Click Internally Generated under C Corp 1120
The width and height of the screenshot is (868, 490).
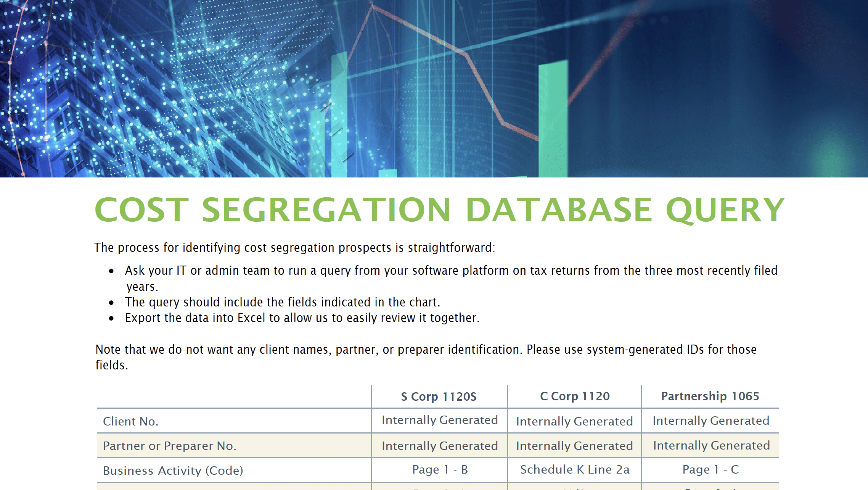(x=574, y=422)
